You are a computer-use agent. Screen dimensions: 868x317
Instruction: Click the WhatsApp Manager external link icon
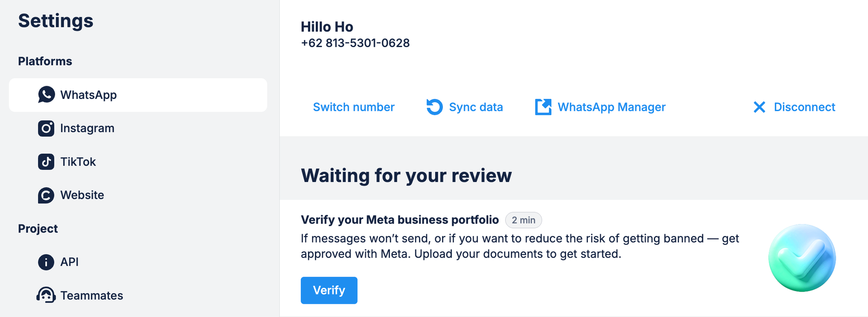(543, 107)
